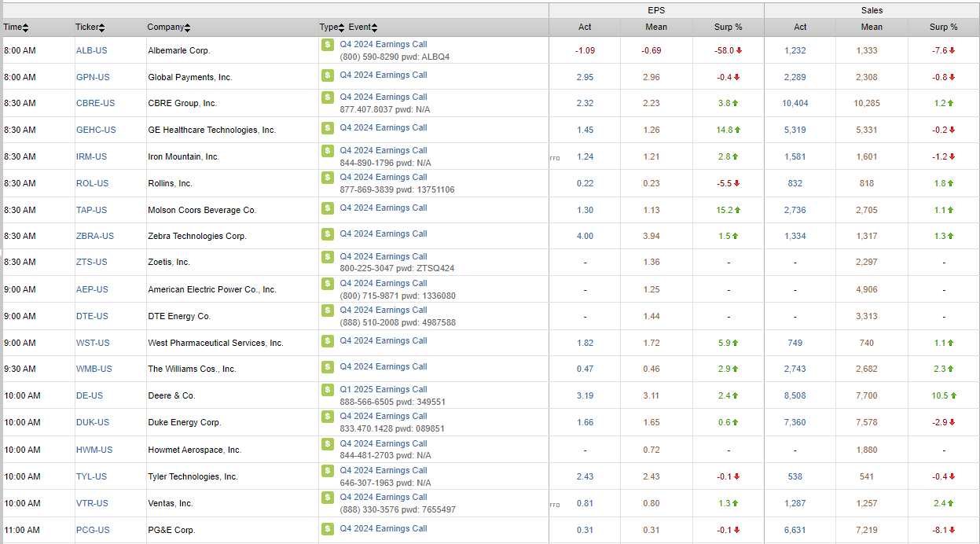980x544 pixels.
Task: Open Deere's Q1 2025 Earnings Call link
Action: [384, 389]
